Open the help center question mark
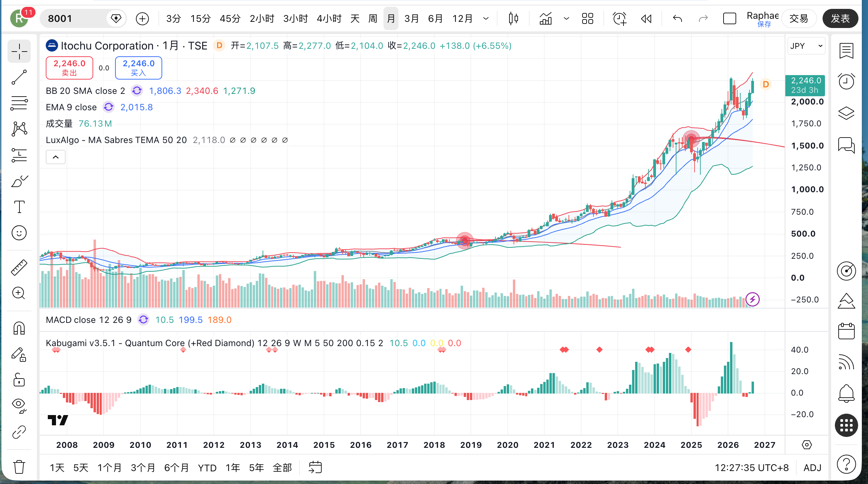Screen dimensions: 868x484 [x=846, y=464]
